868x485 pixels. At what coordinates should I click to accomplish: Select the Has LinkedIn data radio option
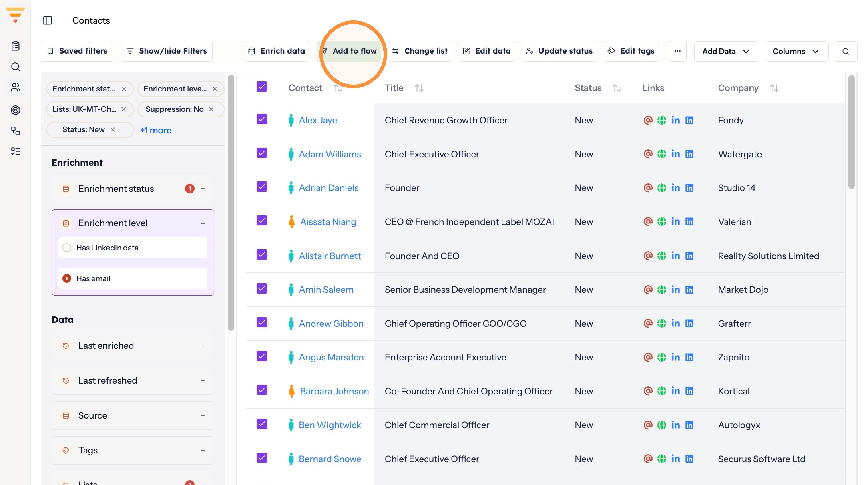click(x=67, y=248)
